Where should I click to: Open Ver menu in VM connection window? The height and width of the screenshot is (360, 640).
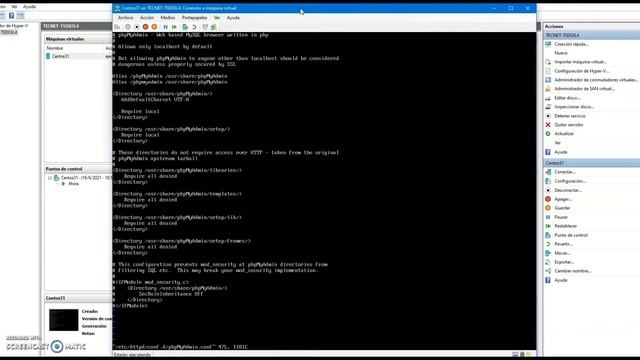tap(217, 18)
